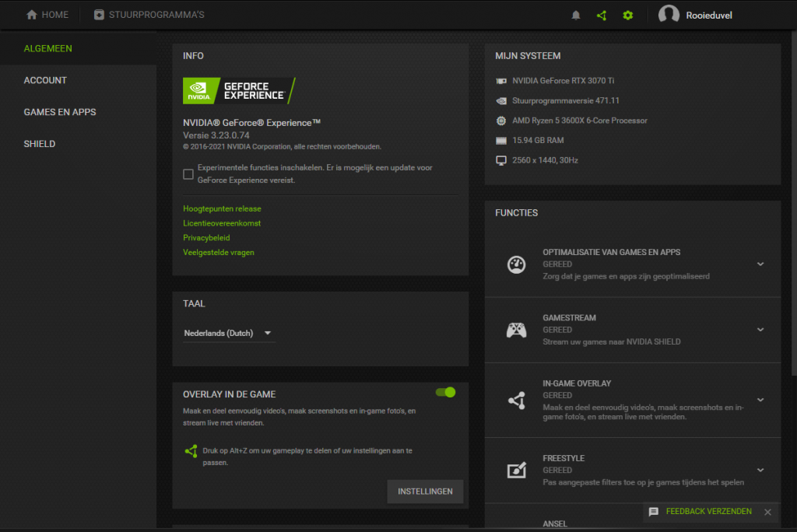
Task: Click the Ansel feature title
Action: (x=554, y=524)
